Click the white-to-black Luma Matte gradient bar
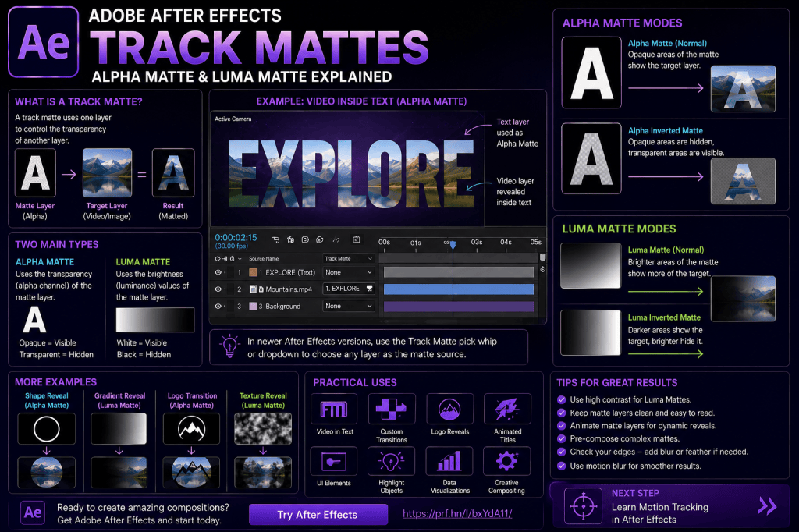The image size is (799, 532). click(x=155, y=320)
